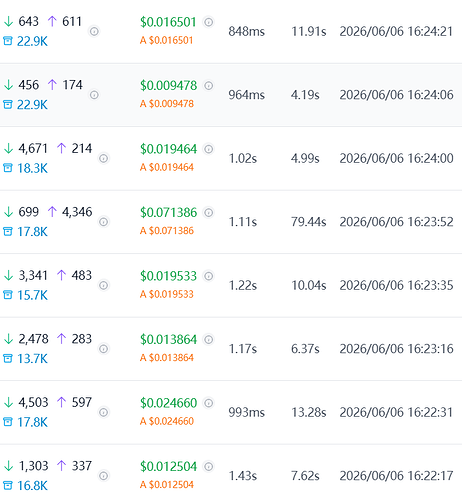This screenshot has width=462, height=500.
Task: Select green cost value $0.016501
Action: (168, 22)
